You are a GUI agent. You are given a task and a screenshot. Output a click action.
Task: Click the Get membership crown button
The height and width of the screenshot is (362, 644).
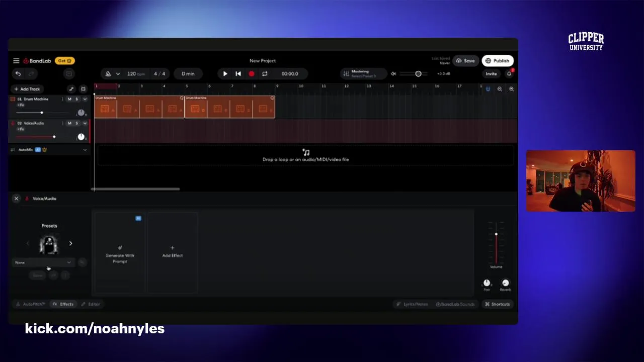(x=65, y=61)
